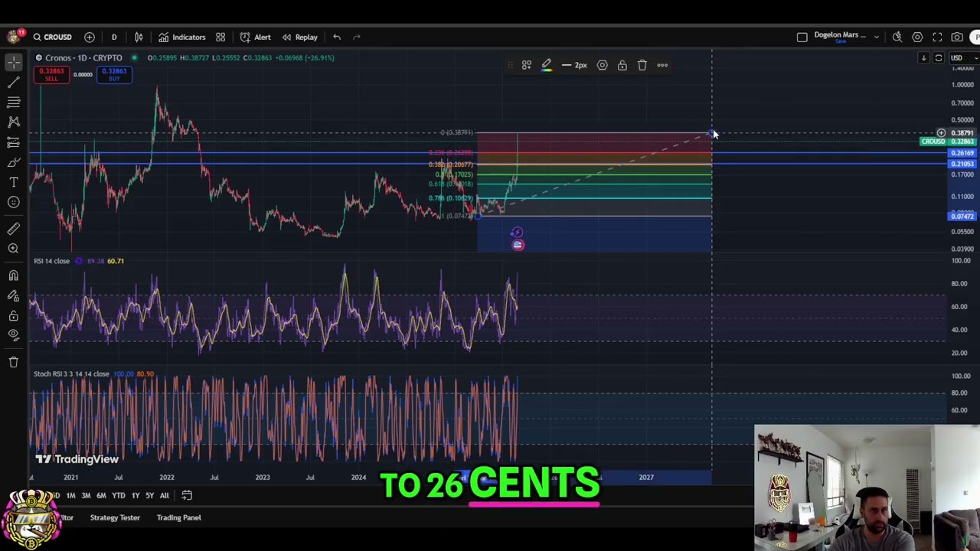Screen dimensions: 980x551
Task: Select the 3M time range
Action: [x=86, y=495]
